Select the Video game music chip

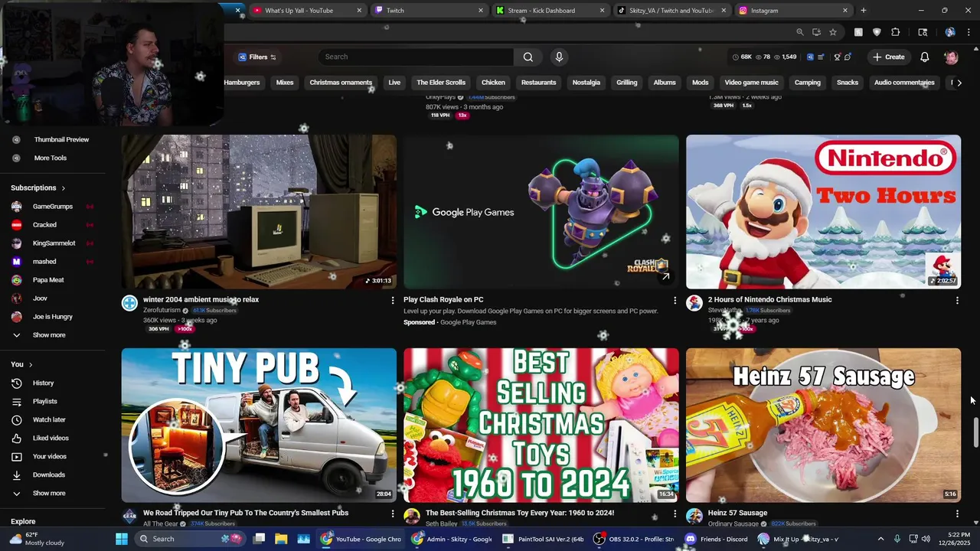[x=751, y=83]
